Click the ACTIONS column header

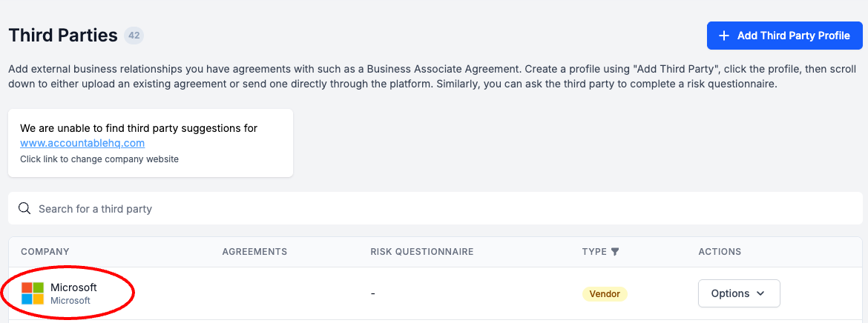[720, 252]
